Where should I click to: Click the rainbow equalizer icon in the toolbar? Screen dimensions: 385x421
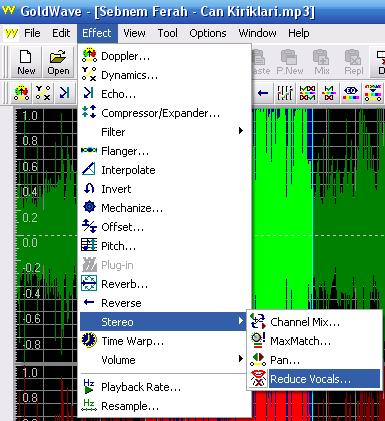pyautogui.click(x=351, y=93)
